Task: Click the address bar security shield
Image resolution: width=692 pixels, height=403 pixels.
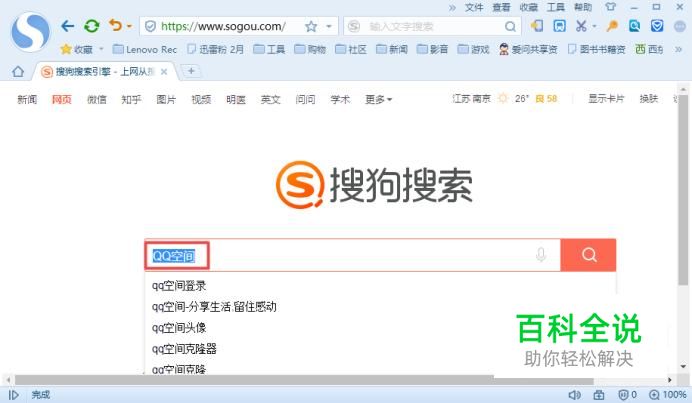Action: point(150,26)
